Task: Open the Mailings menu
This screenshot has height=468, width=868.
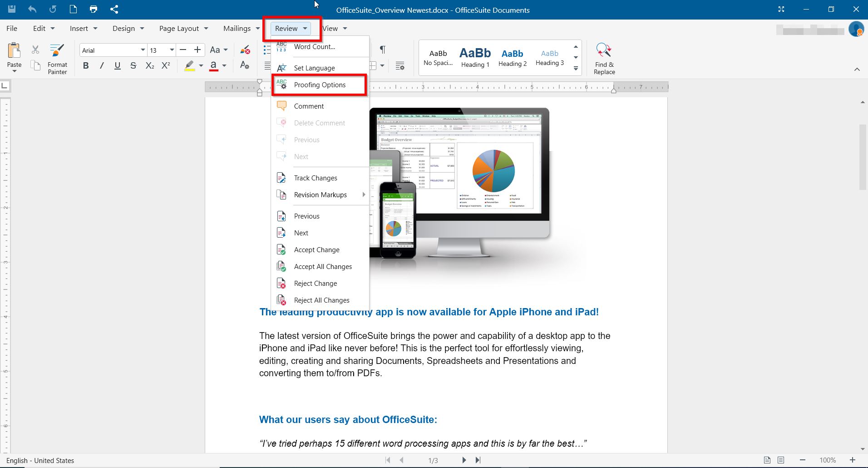Action: [240, 28]
